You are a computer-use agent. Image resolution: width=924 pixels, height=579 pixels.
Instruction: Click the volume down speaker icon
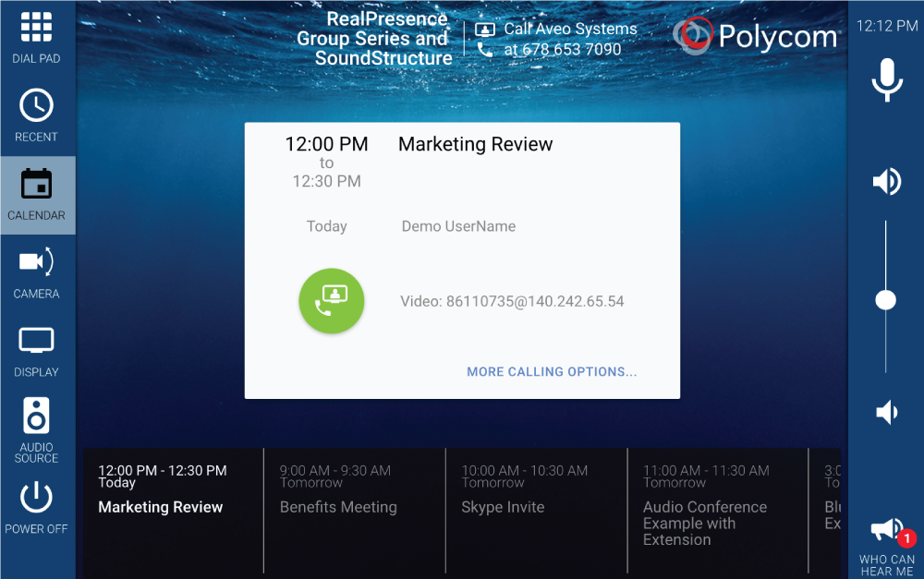point(886,412)
